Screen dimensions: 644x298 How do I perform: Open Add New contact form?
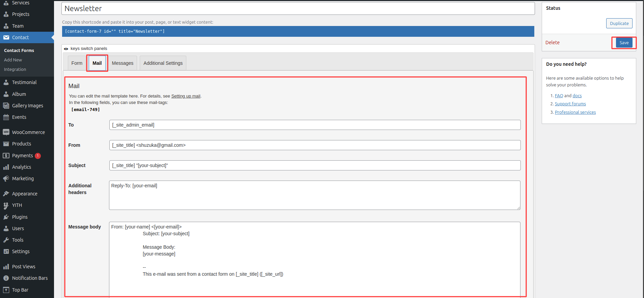(13, 60)
